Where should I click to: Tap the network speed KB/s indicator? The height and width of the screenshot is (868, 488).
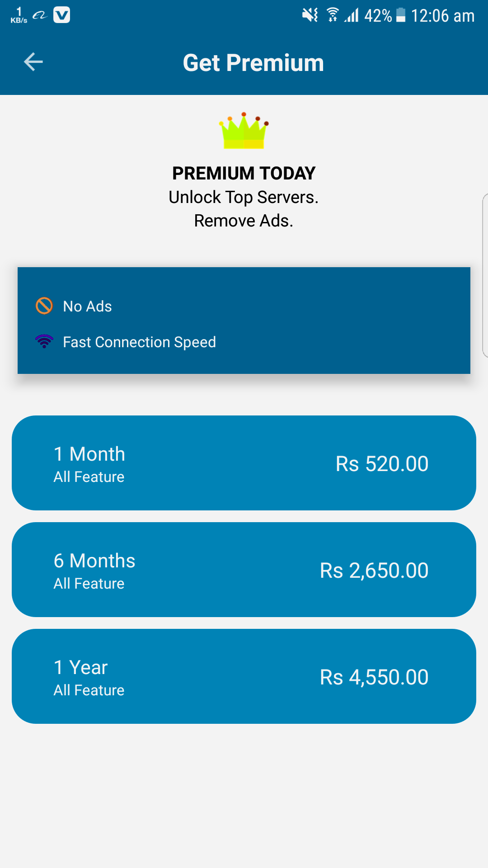point(19,15)
